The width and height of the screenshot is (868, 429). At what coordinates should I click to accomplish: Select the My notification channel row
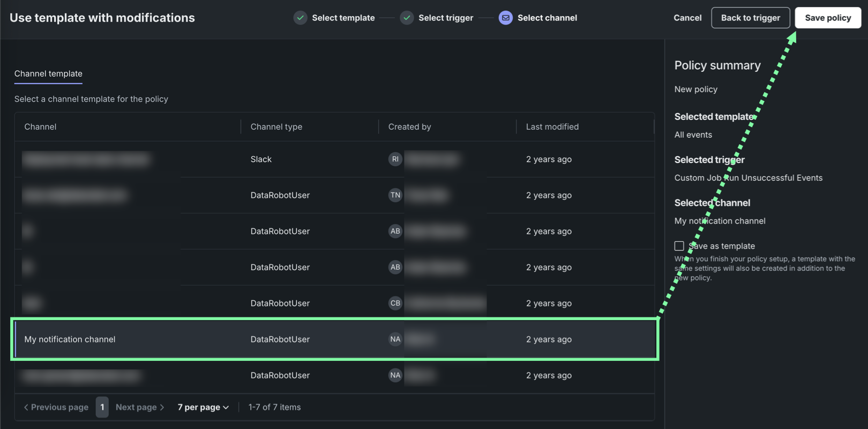(x=70, y=339)
